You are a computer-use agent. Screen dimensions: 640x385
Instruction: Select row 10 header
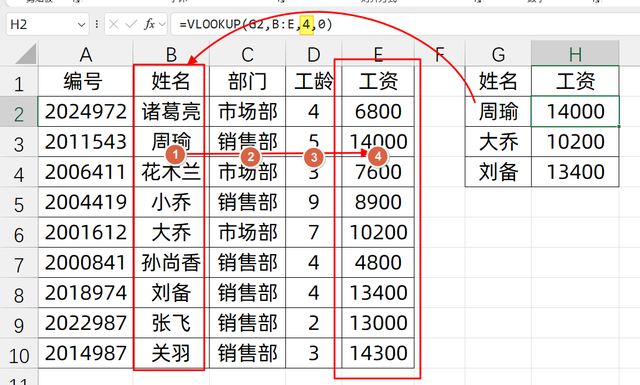[x=19, y=354]
